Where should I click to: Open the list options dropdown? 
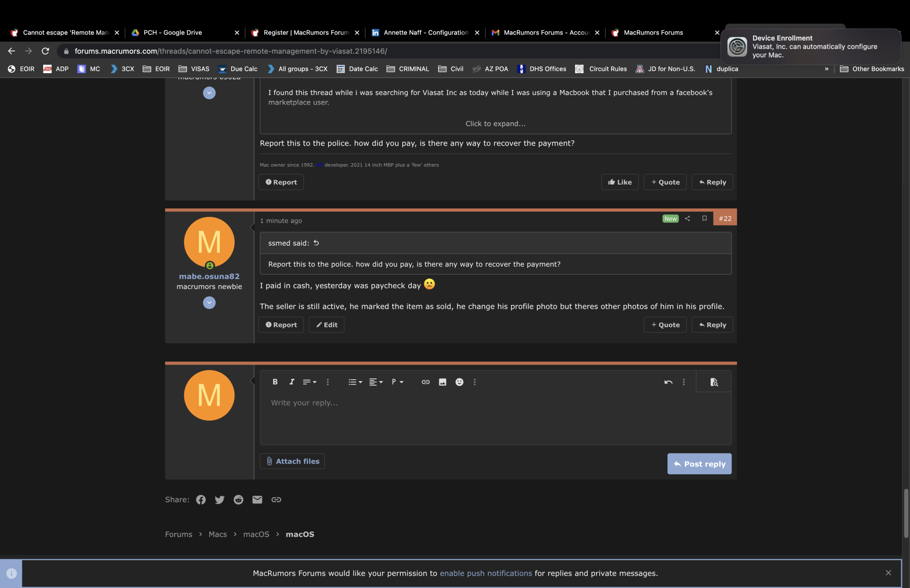(355, 382)
